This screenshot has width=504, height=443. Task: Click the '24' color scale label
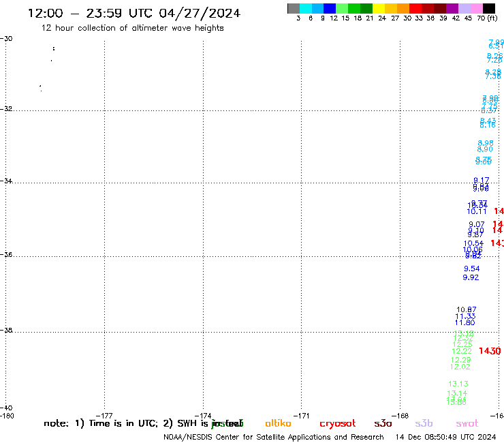click(x=382, y=18)
